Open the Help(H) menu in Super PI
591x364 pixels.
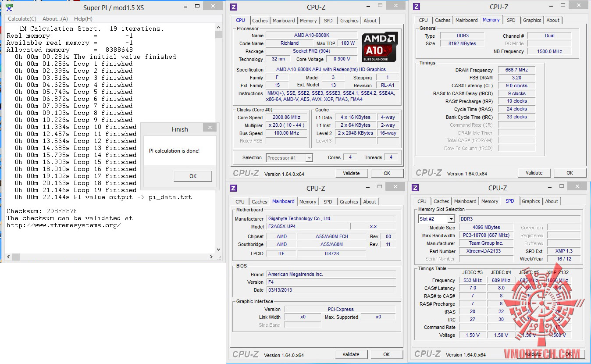pyautogui.click(x=83, y=19)
